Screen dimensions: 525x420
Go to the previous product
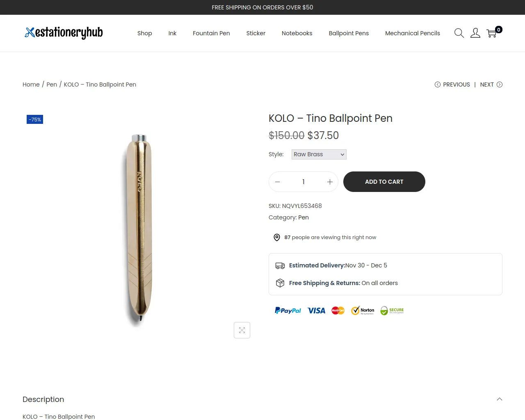pyautogui.click(x=452, y=84)
